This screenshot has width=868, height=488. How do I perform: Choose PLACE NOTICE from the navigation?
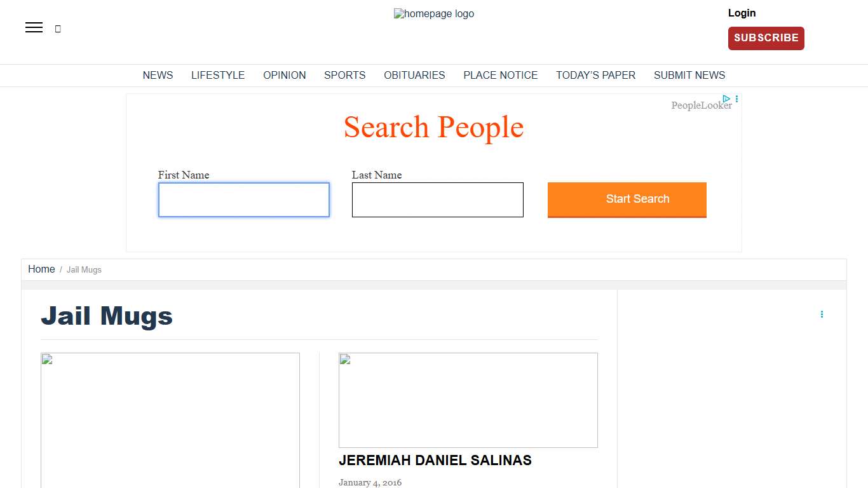[x=500, y=75]
